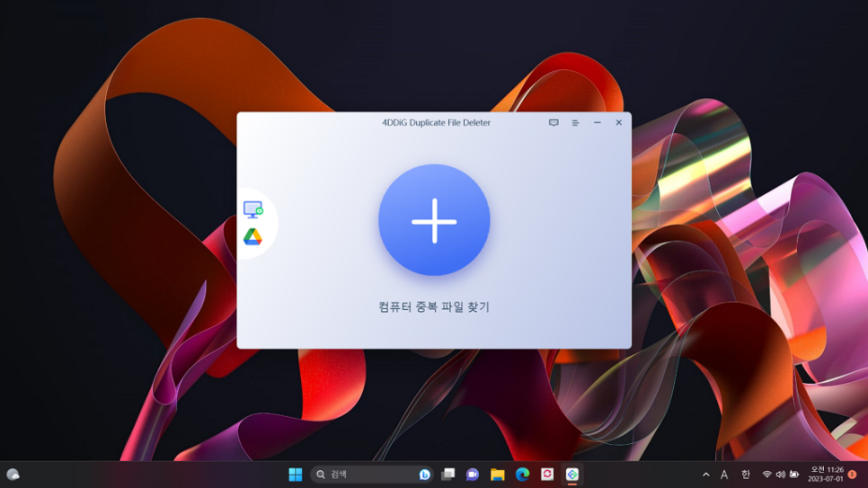Viewport: 868px width, 488px height.
Task: Launch the Chat app from taskbar
Action: tap(473, 475)
